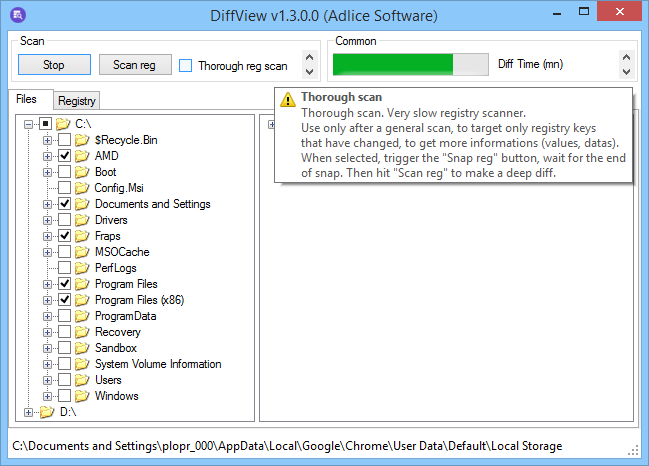Click the $Recycle.Bin folder icon

click(82, 139)
